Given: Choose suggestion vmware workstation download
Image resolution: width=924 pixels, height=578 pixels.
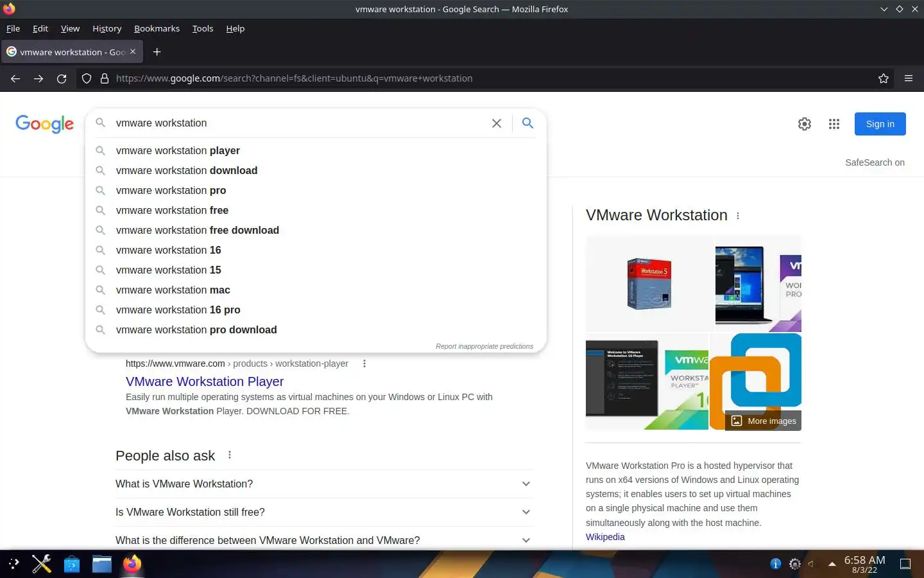Looking at the screenshot, I should 316,170.
